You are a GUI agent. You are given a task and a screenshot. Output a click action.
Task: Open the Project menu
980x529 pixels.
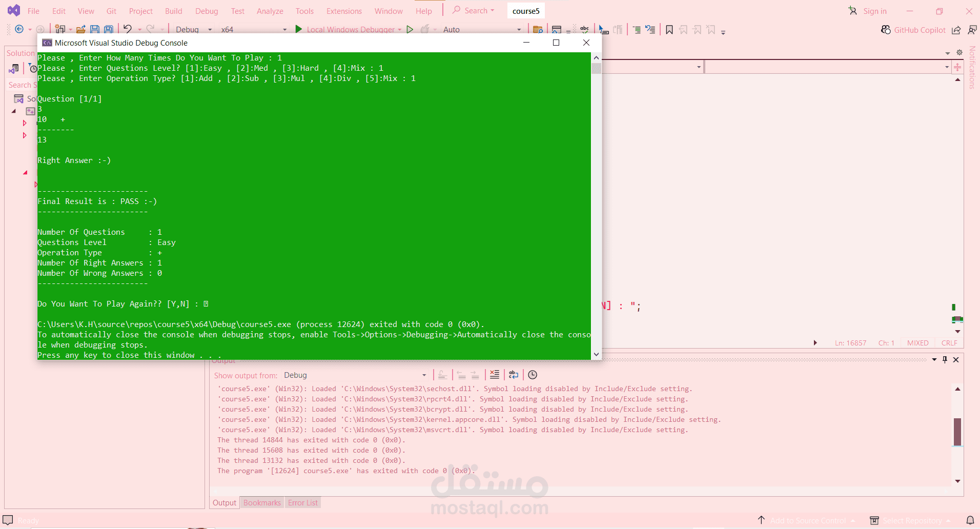[141, 11]
